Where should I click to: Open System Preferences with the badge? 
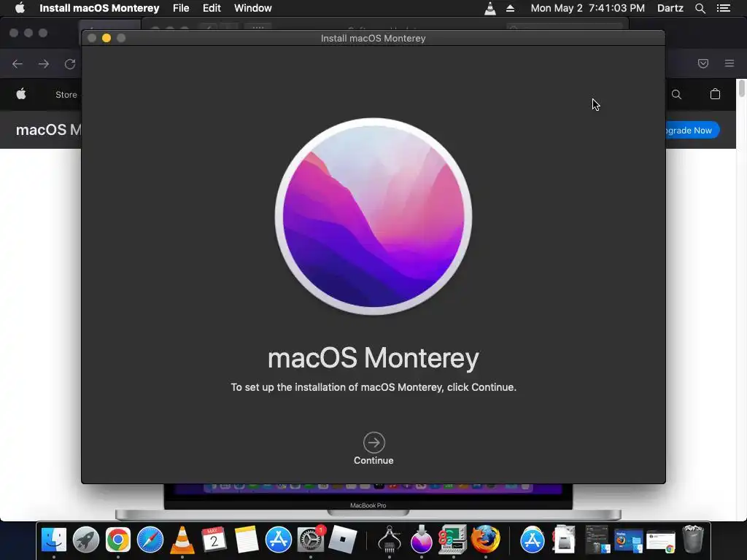pos(311,540)
